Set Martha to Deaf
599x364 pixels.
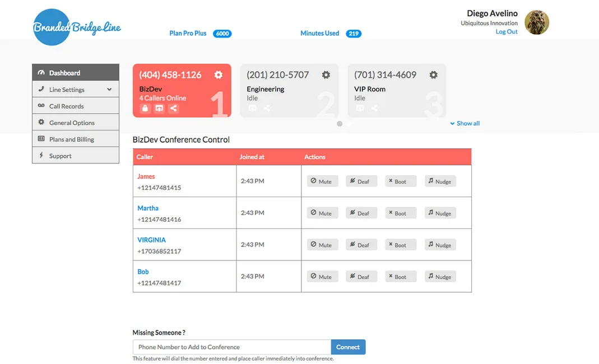click(x=361, y=213)
